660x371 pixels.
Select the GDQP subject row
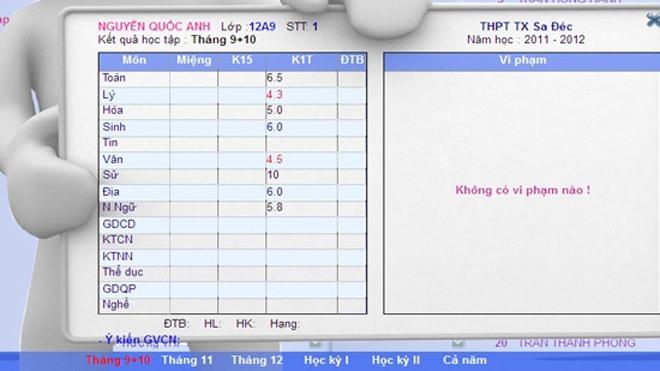point(233,289)
